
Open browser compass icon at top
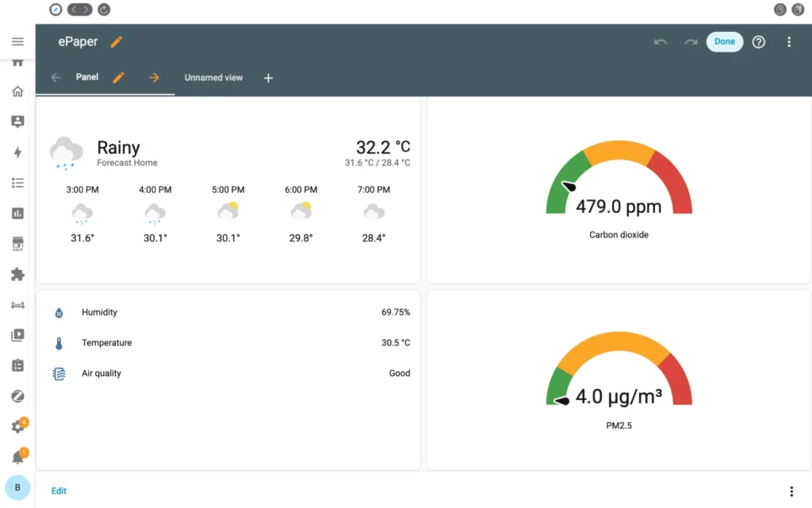click(56, 10)
